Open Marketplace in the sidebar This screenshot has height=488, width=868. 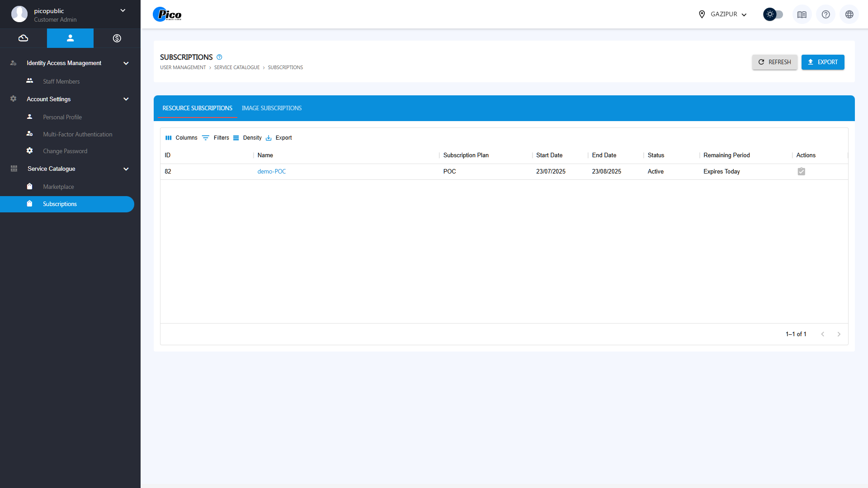point(58,187)
